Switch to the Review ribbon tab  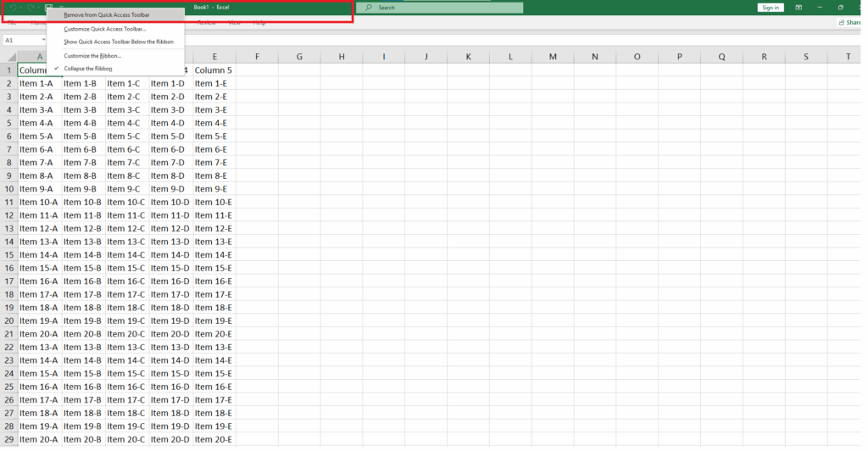[x=207, y=23]
